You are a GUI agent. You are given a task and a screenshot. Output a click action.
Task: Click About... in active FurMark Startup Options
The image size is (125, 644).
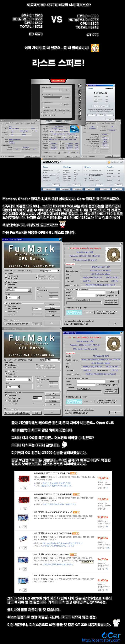52,305
